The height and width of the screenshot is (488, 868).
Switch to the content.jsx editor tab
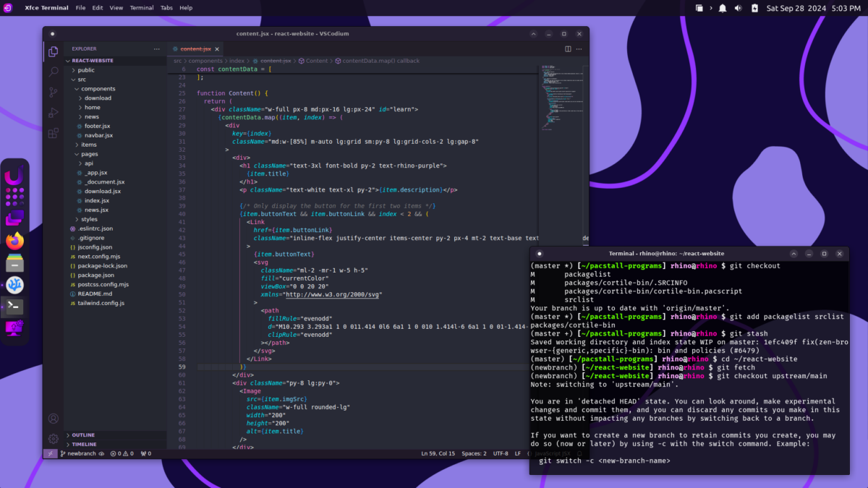pos(197,48)
